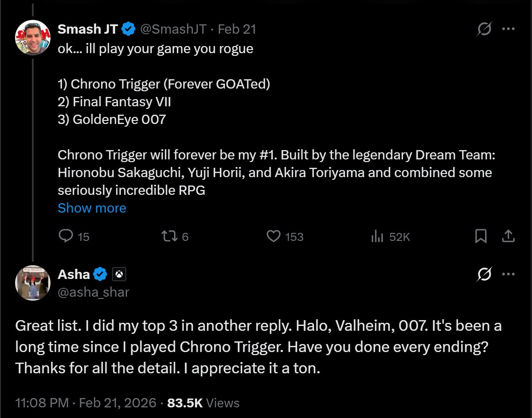Screen dimensions: 532x418
Task: Expand the tweet with Show more
Action: pos(91,208)
